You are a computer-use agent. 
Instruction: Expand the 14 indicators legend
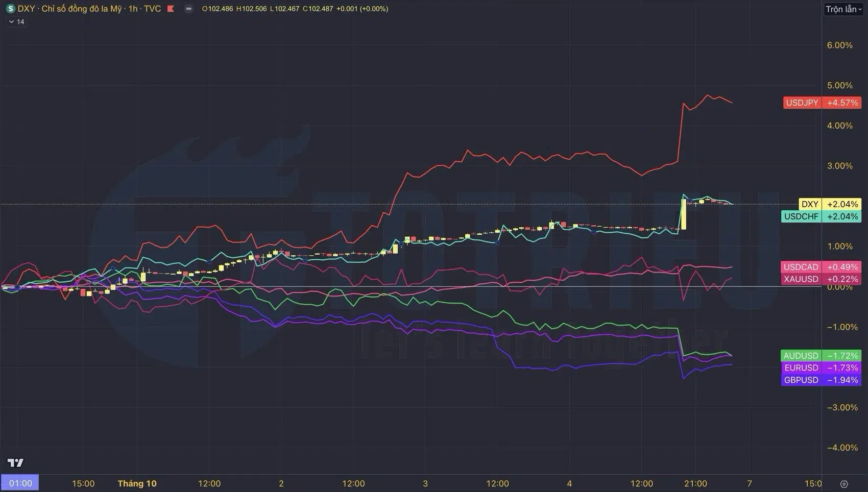point(16,22)
